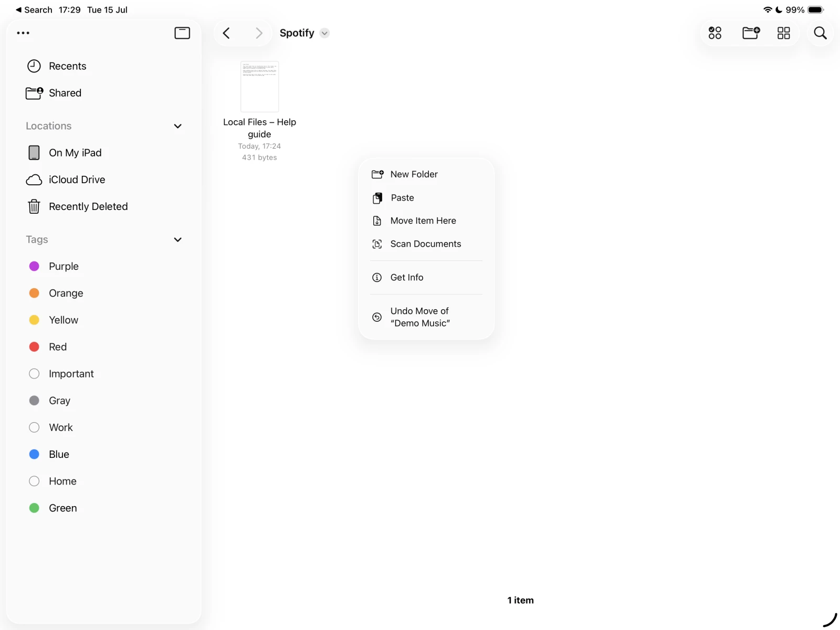
Task: Open the sidebar ellipsis more menu
Action: point(23,33)
